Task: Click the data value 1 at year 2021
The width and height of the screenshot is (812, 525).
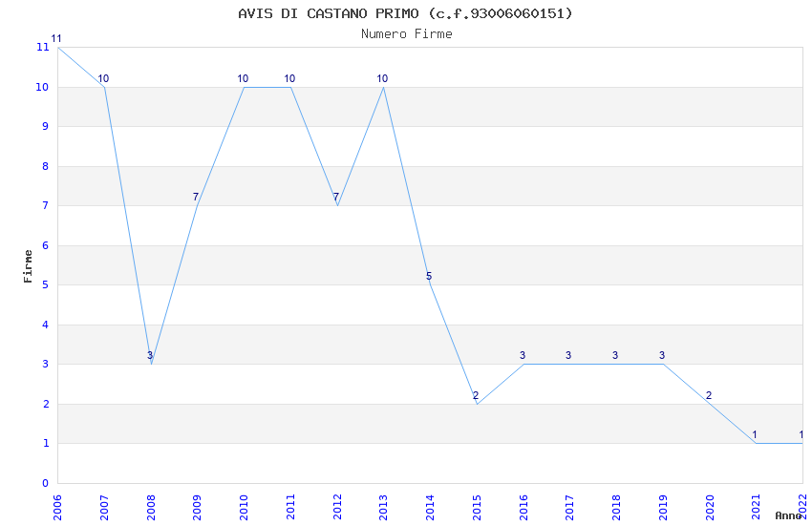Action: (x=755, y=435)
